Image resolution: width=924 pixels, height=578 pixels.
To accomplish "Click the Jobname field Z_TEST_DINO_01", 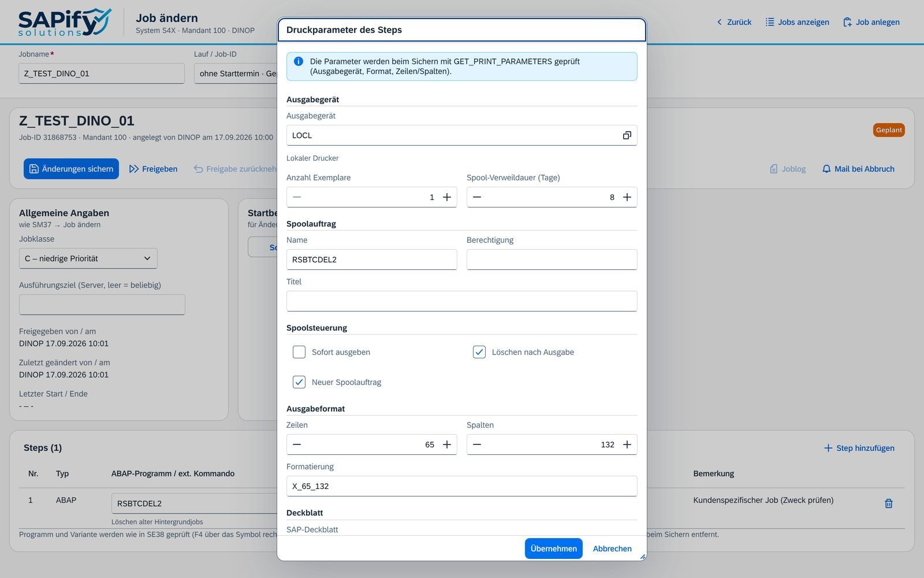I will (102, 73).
